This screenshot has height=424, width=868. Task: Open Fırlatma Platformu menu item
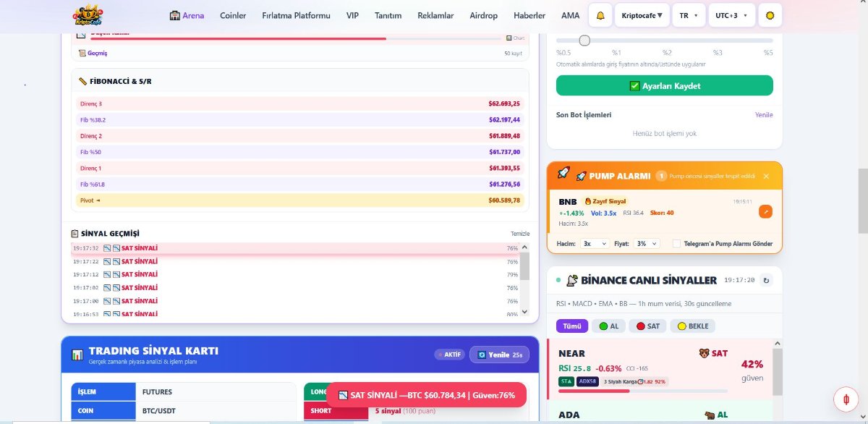(x=296, y=15)
